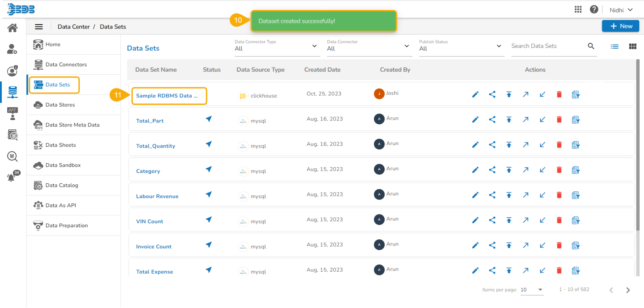Delete the Labour Revenue dataset
The height and width of the screenshot is (308, 644).
point(559,195)
